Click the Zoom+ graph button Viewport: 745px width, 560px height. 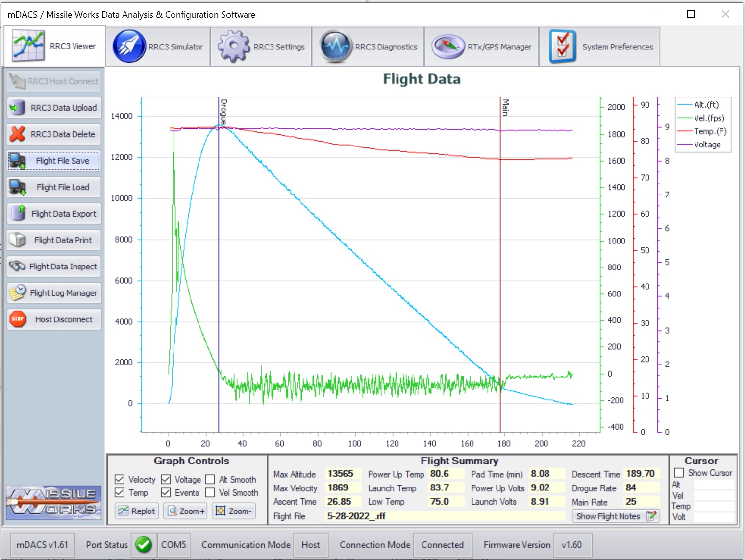point(185,511)
